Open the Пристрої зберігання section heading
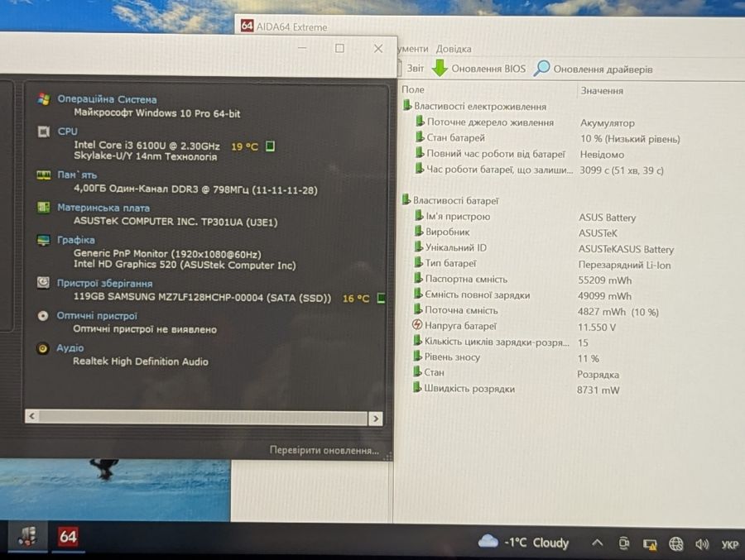Viewport: 745px width, 560px height. pyautogui.click(x=104, y=283)
